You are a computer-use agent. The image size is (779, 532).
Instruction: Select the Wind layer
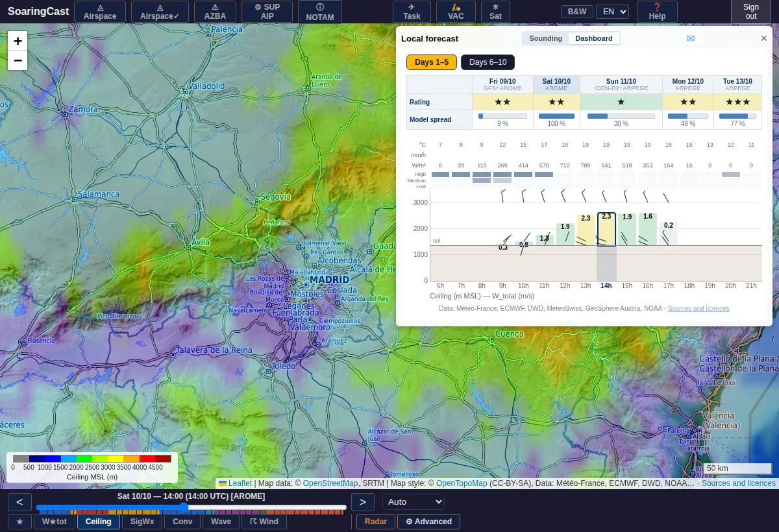point(264,522)
